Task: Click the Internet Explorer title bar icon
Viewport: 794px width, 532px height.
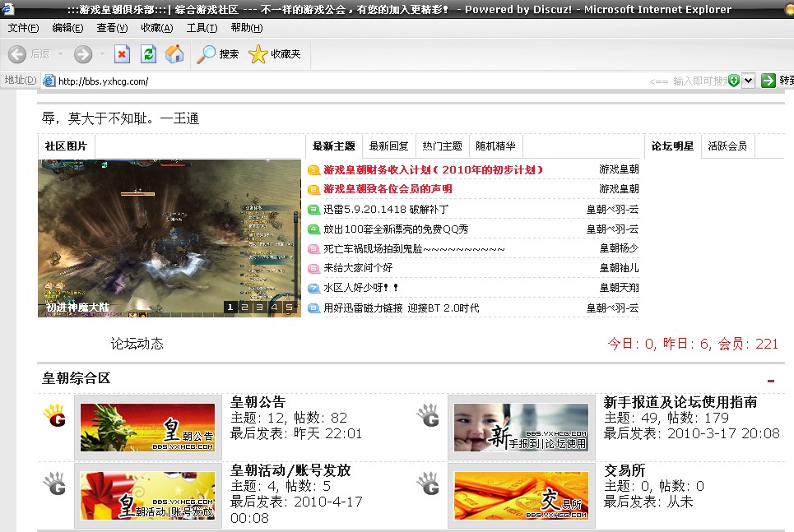Action: click(x=8, y=8)
